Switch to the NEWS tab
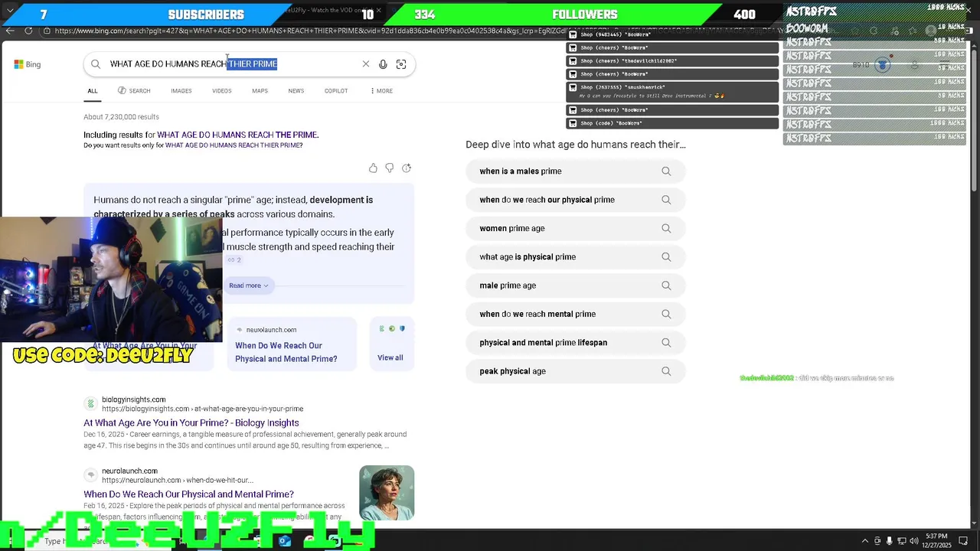Screen dimensions: 980x551 coord(296,91)
